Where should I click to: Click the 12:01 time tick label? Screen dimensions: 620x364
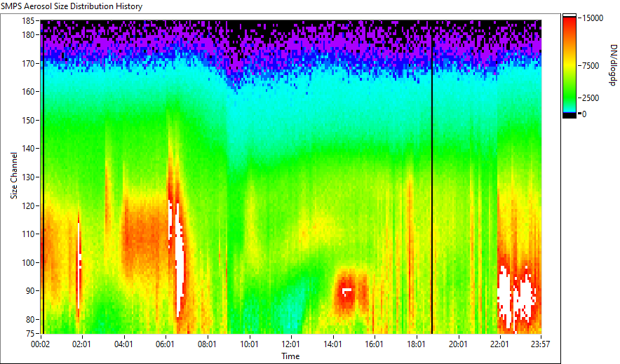click(290, 344)
